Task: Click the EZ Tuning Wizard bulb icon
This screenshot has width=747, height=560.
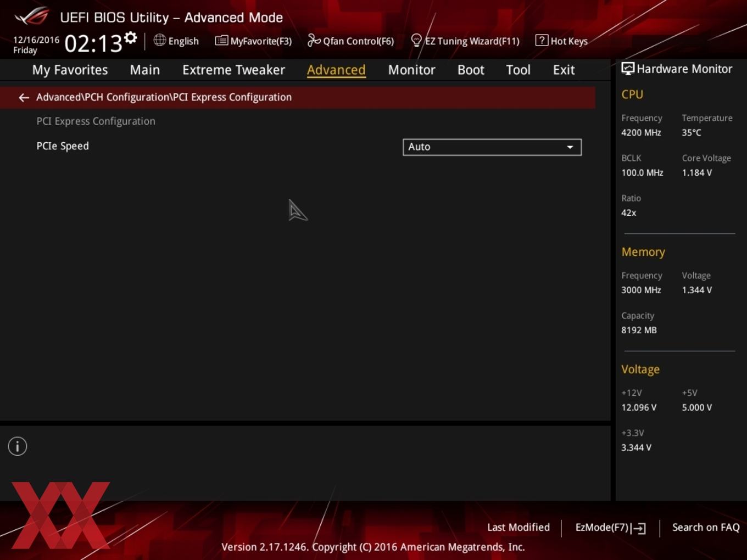Action: (416, 41)
